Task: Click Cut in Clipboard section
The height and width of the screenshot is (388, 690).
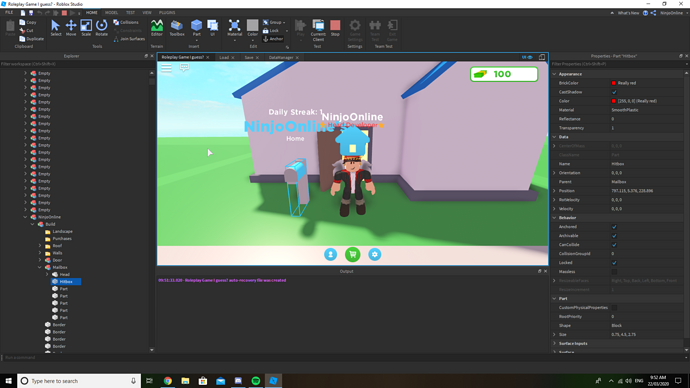Action: tap(26, 30)
